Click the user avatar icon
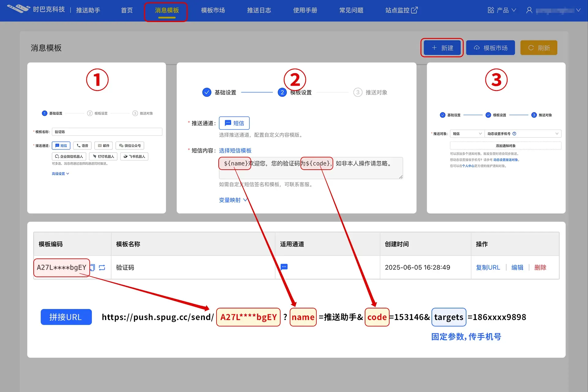 pos(529,10)
